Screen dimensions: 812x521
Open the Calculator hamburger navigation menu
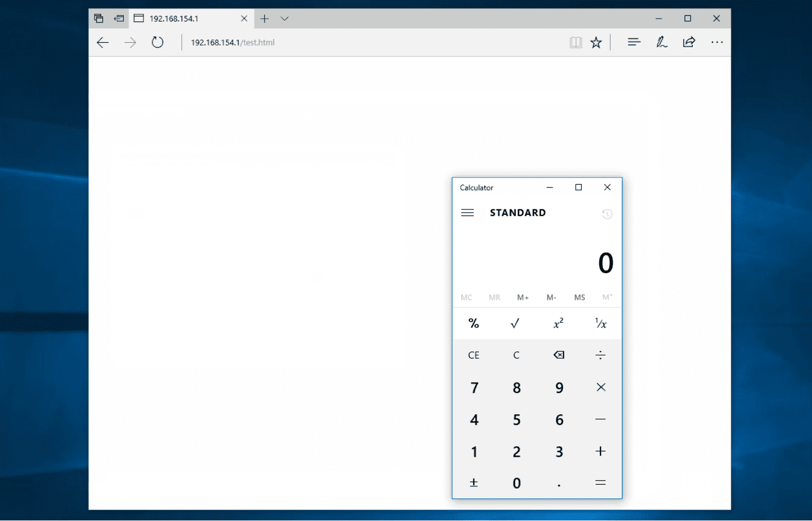tap(467, 213)
